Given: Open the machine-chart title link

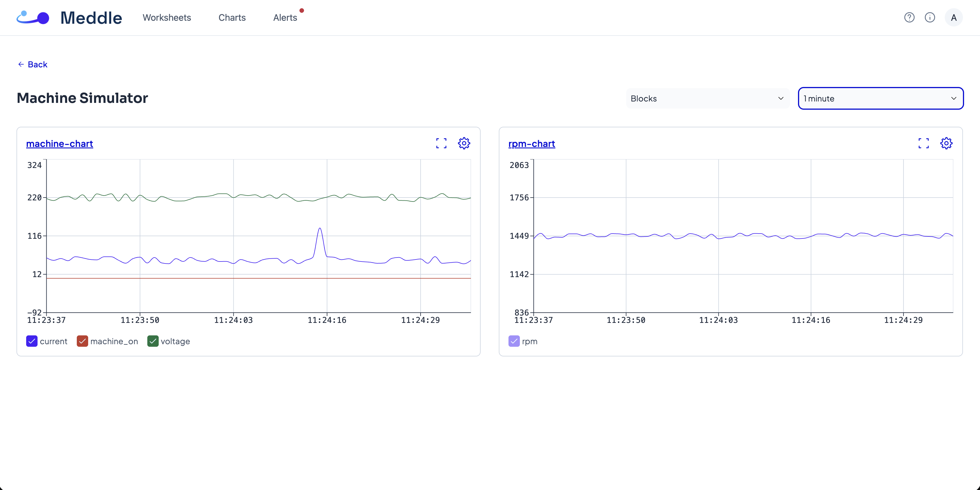Looking at the screenshot, I should pyautogui.click(x=59, y=144).
